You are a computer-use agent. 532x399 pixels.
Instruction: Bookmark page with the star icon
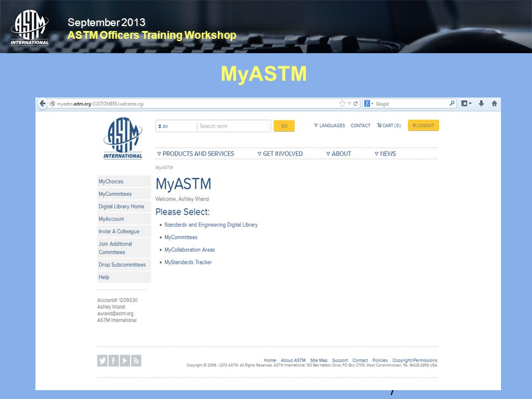click(x=342, y=104)
